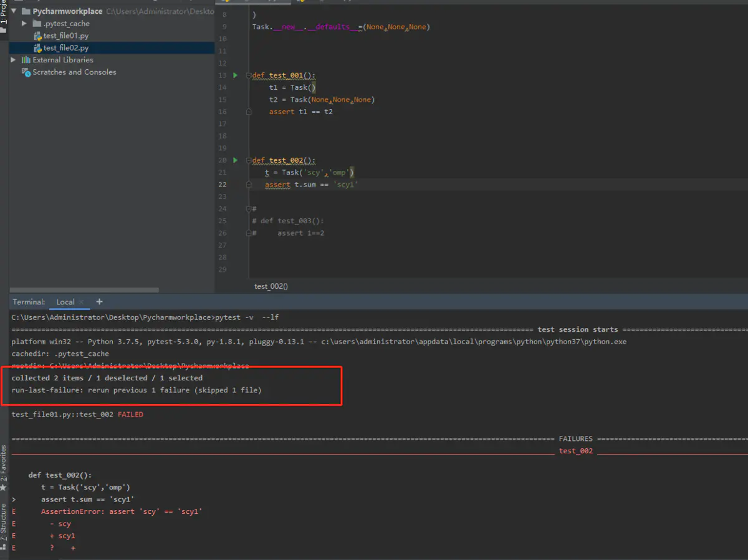
Task: Click line number 13 in the gutter
Action: (223, 75)
